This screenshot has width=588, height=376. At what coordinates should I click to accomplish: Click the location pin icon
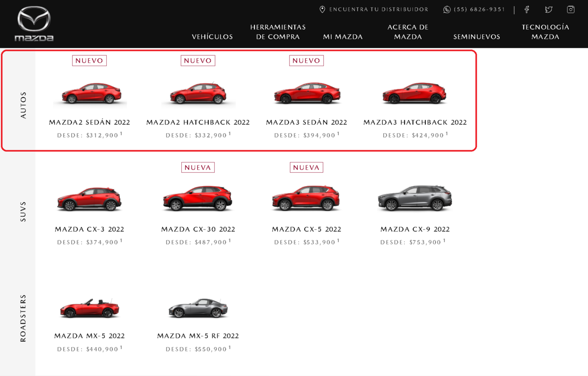click(x=322, y=10)
